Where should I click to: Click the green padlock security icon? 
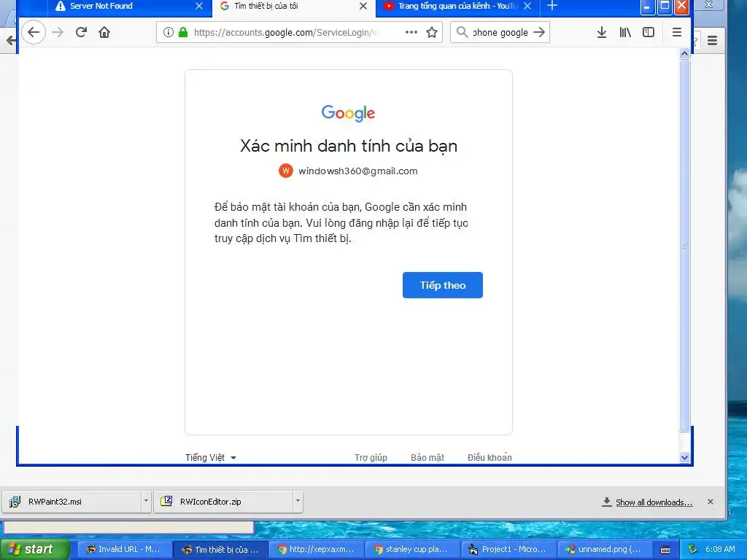tap(183, 32)
